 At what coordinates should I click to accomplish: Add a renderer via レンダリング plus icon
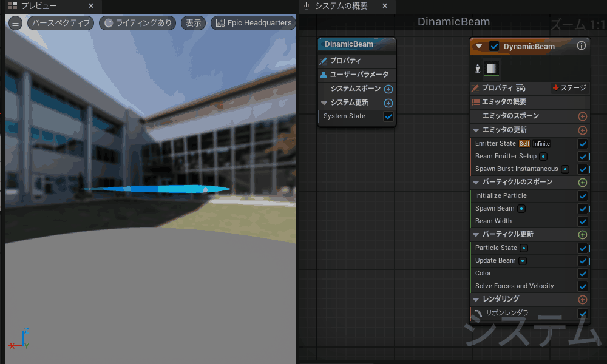[x=583, y=299]
